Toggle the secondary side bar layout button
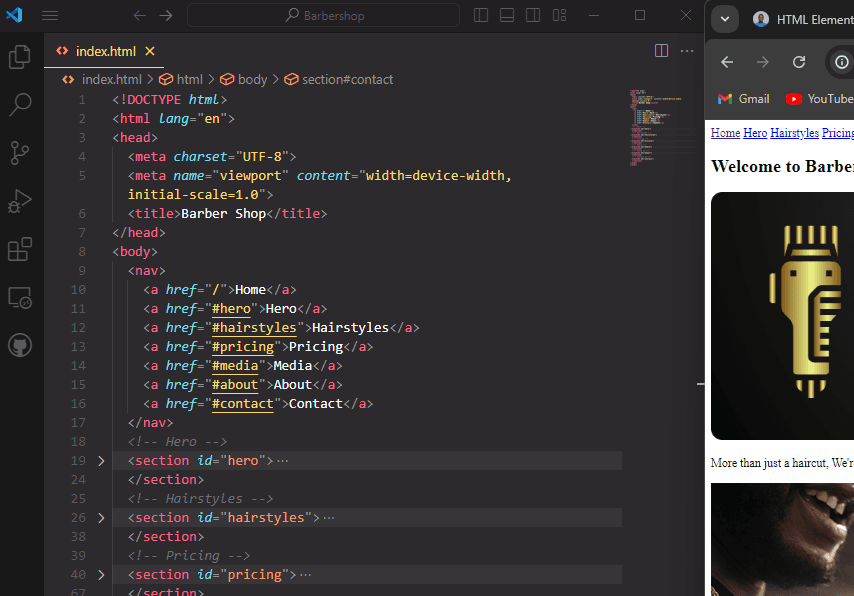 click(x=533, y=15)
